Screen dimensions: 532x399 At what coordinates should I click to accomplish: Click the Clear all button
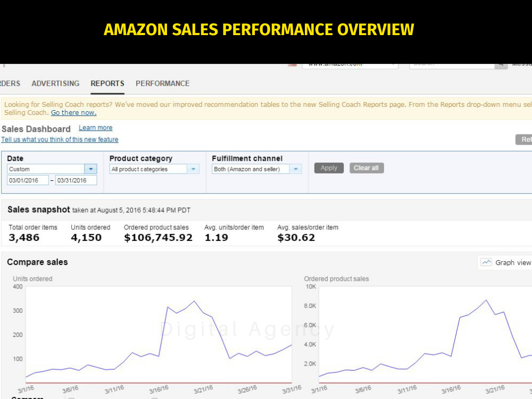tap(367, 168)
